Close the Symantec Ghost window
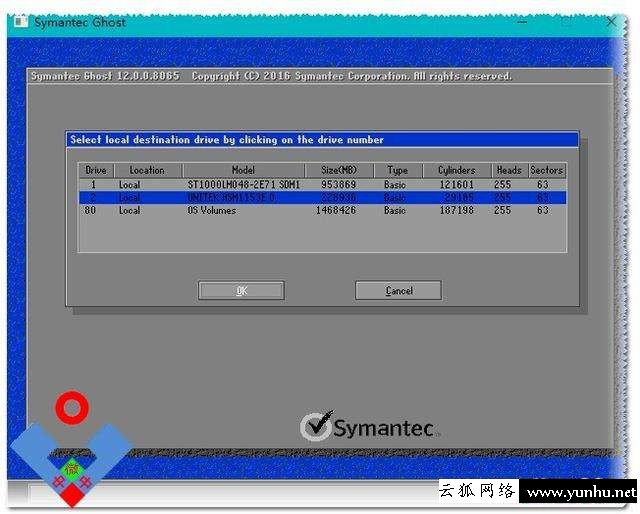This screenshot has width=640, height=514. (x=611, y=22)
